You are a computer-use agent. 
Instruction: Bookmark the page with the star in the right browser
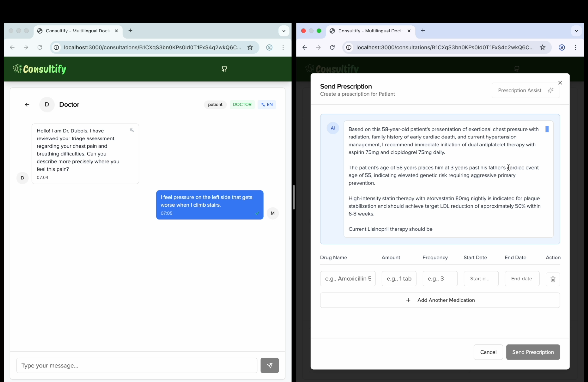tap(542, 47)
